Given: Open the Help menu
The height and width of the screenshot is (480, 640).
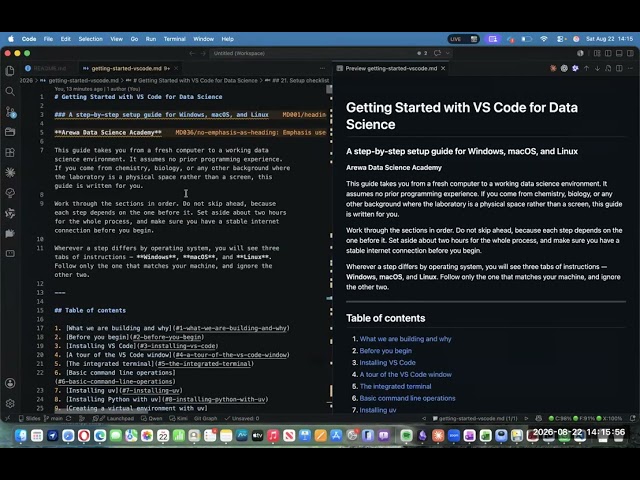Looking at the screenshot, I should click(227, 39).
